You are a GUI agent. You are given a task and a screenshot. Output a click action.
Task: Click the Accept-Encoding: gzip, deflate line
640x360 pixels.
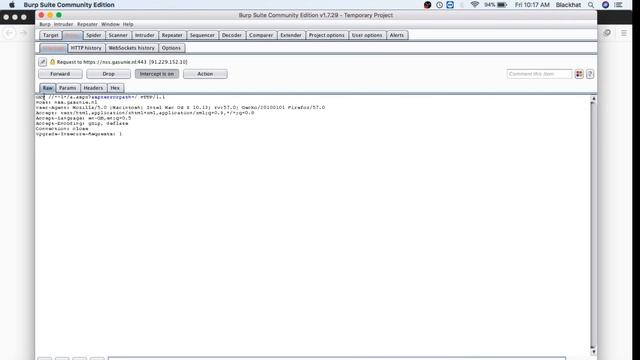(x=82, y=123)
